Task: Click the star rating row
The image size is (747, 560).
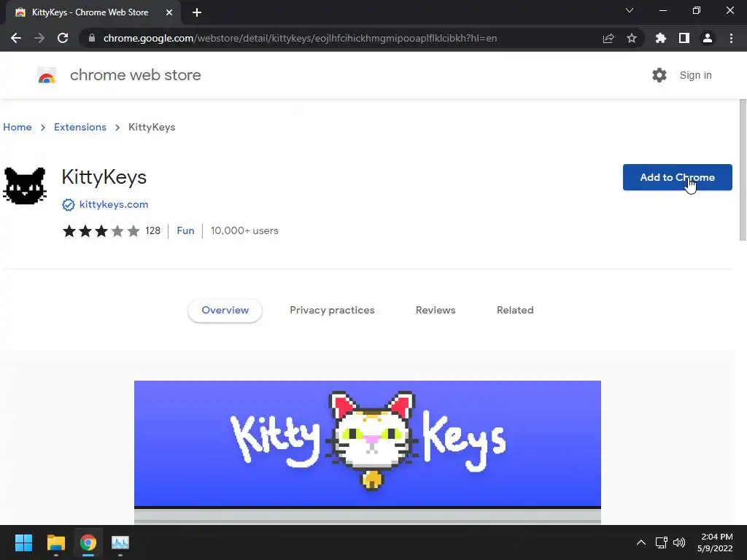Action: pyautogui.click(x=101, y=231)
